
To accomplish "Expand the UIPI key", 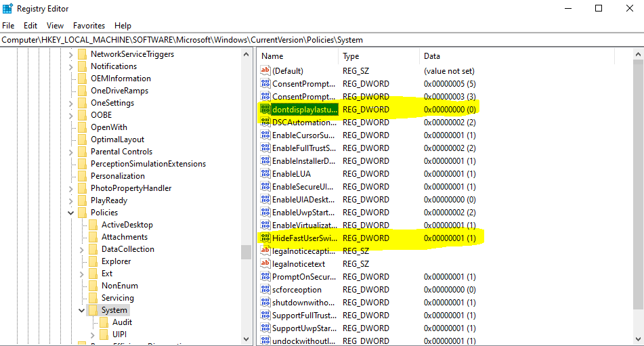I will [93, 335].
